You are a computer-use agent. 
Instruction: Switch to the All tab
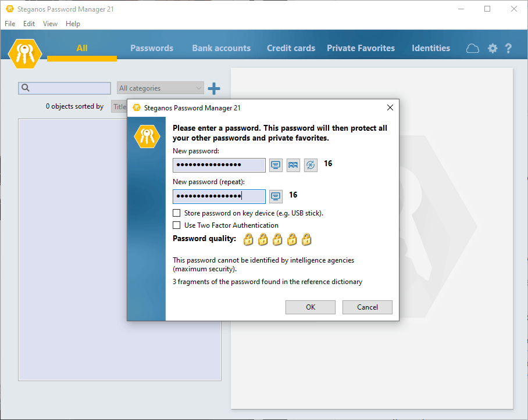pos(82,48)
